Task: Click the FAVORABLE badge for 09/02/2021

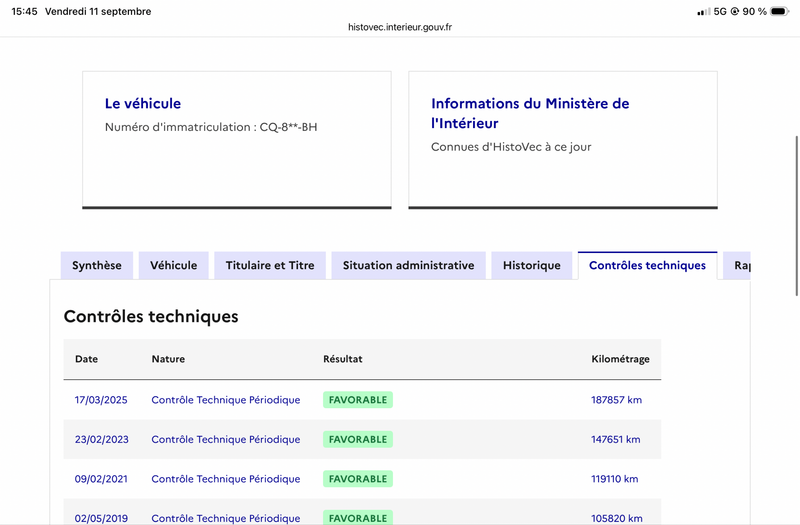Action: tap(358, 479)
